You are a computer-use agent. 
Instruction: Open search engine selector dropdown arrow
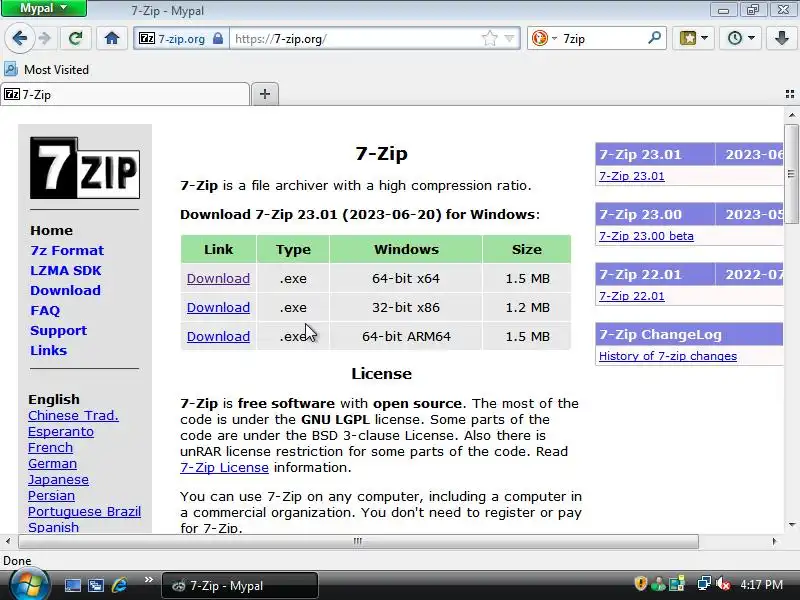554,39
